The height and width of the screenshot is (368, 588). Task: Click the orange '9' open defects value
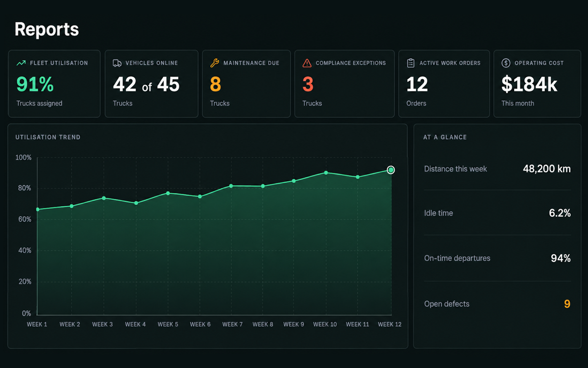pos(567,304)
